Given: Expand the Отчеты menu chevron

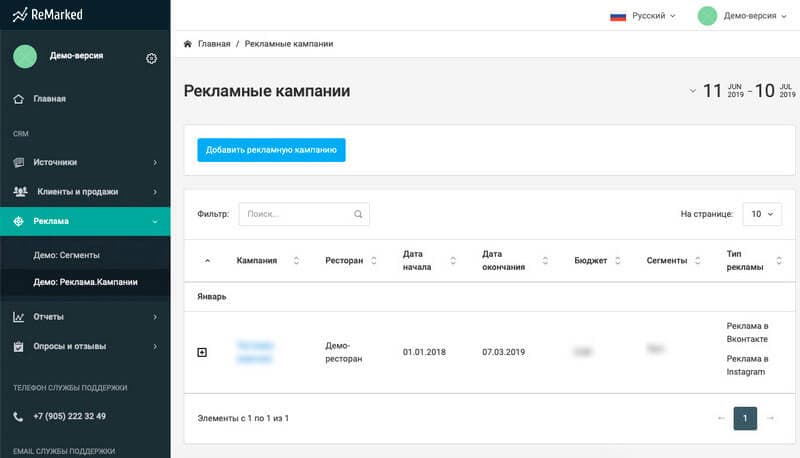Looking at the screenshot, I should pos(155,317).
